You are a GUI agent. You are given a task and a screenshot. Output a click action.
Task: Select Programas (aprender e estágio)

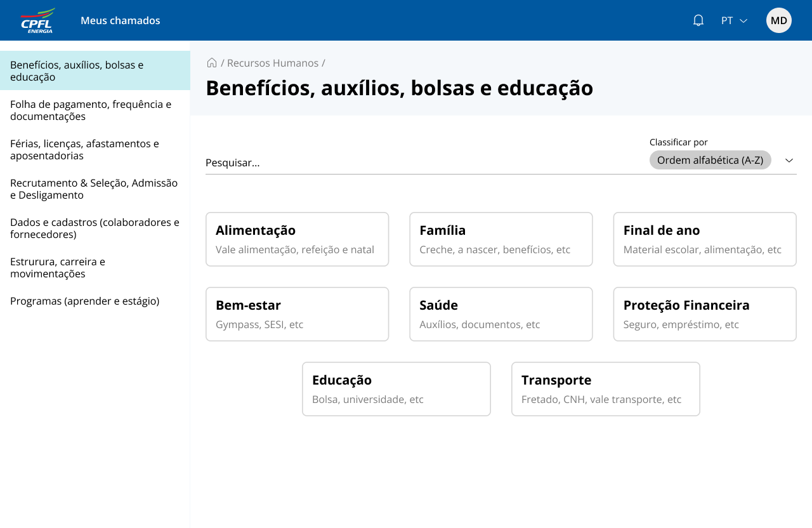point(95,301)
